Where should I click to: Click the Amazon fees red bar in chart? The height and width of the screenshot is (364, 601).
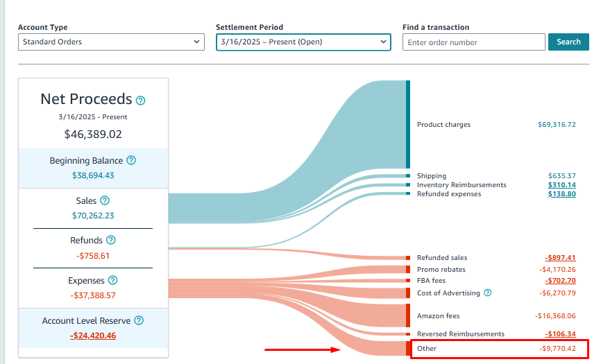pyautogui.click(x=408, y=315)
